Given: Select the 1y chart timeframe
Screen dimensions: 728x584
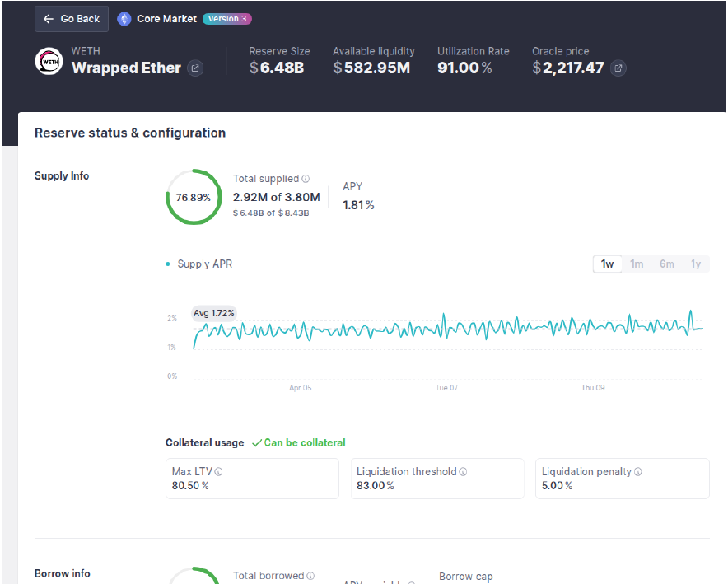Looking at the screenshot, I should [x=696, y=264].
